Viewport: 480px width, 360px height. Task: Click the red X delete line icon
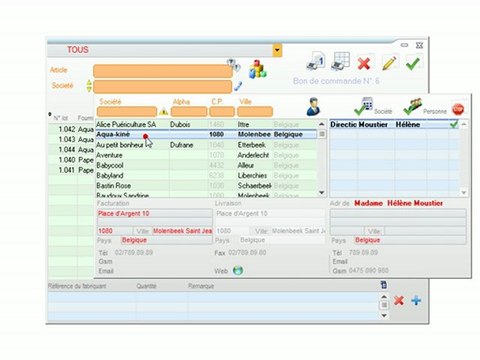[x=399, y=301]
